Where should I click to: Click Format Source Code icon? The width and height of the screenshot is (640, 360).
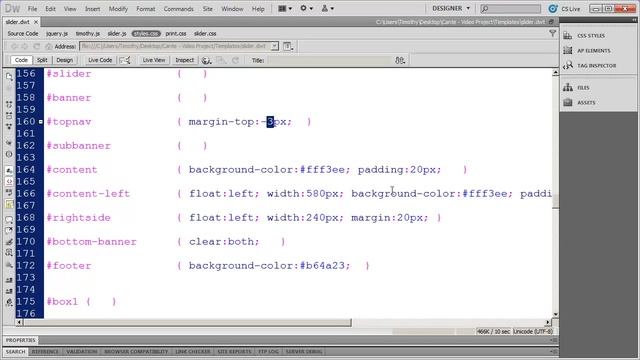(x=9, y=302)
